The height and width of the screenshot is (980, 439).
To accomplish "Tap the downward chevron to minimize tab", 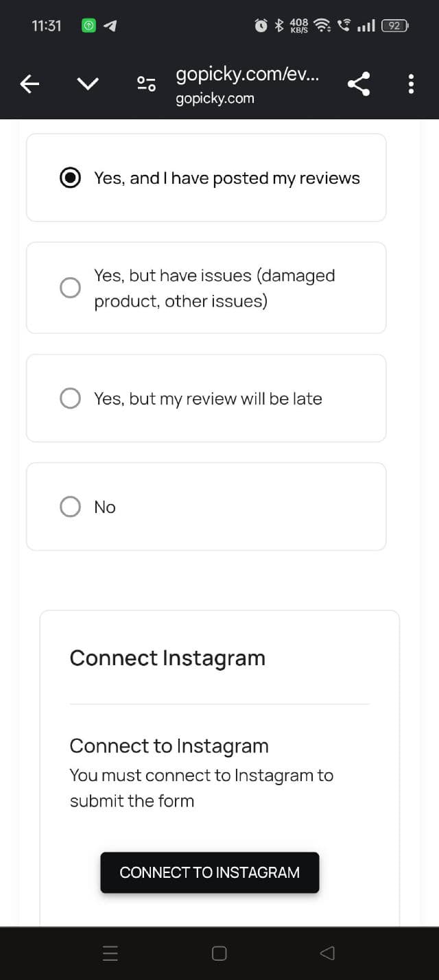I will [87, 84].
